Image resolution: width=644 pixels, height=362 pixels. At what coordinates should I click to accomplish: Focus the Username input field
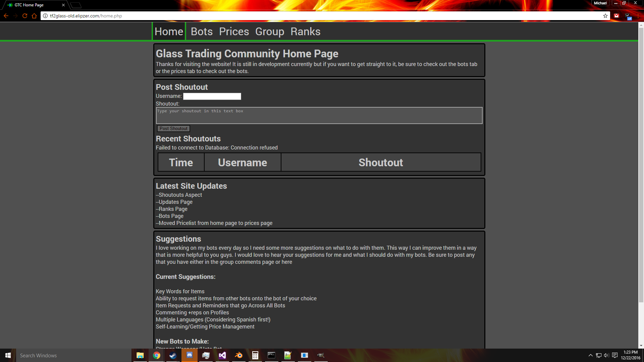pyautogui.click(x=212, y=97)
